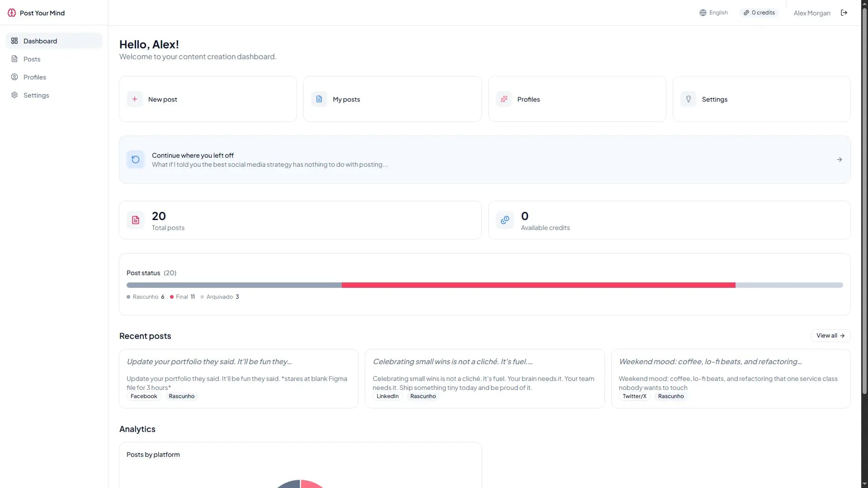Click the light Arquivado segment of status bar
The width and height of the screenshot is (868, 488).
[x=789, y=285]
